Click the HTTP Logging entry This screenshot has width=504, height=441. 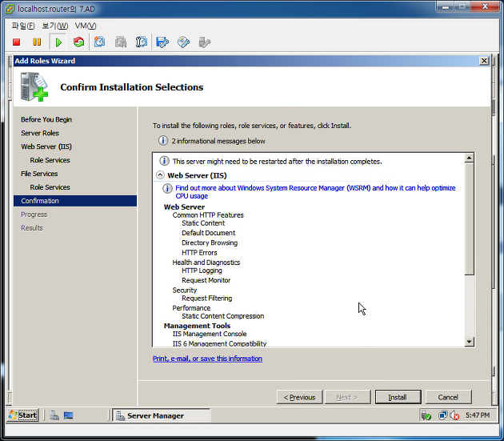pyautogui.click(x=202, y=271)
